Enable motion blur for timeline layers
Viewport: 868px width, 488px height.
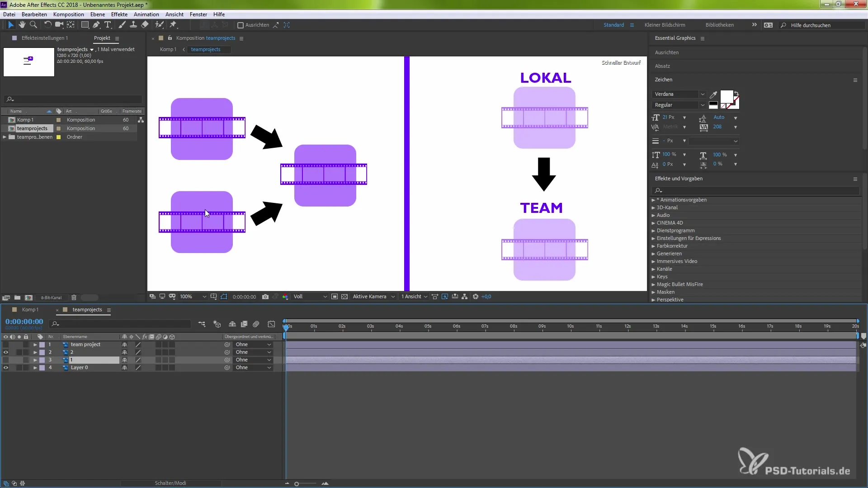coord(256,324)
